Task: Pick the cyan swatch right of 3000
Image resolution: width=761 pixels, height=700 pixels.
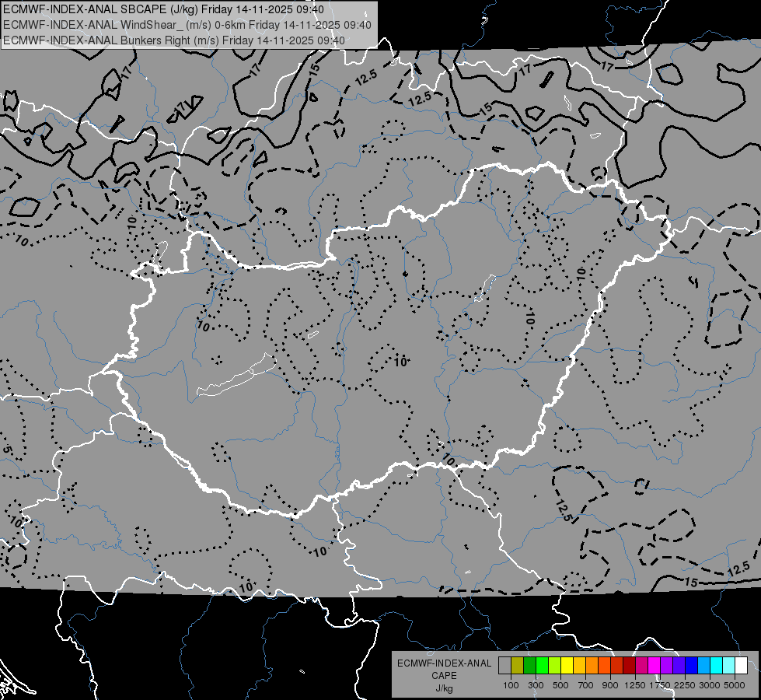Action: (x=717, y=665)
